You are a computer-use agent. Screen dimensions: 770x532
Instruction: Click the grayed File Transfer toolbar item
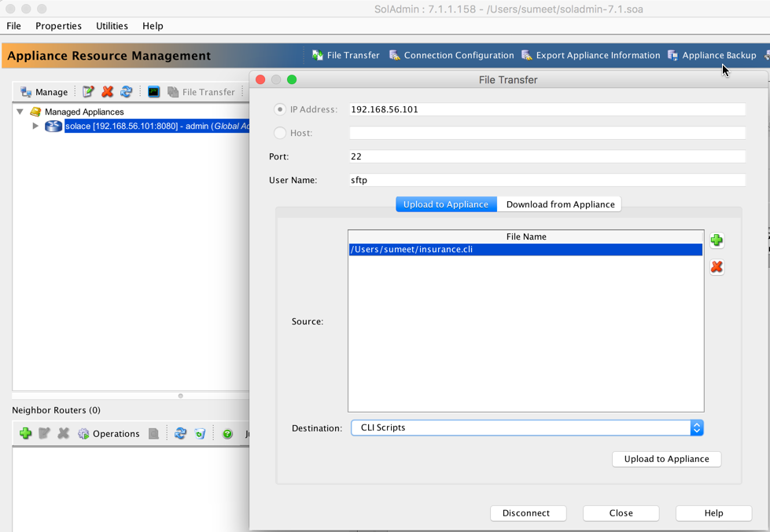[201, 92]
